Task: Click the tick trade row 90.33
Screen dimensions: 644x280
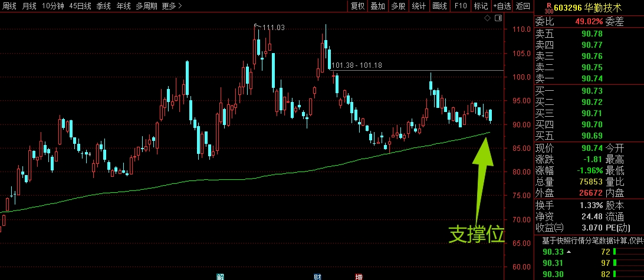Action: pyautogui.click(x=589, y=252)
